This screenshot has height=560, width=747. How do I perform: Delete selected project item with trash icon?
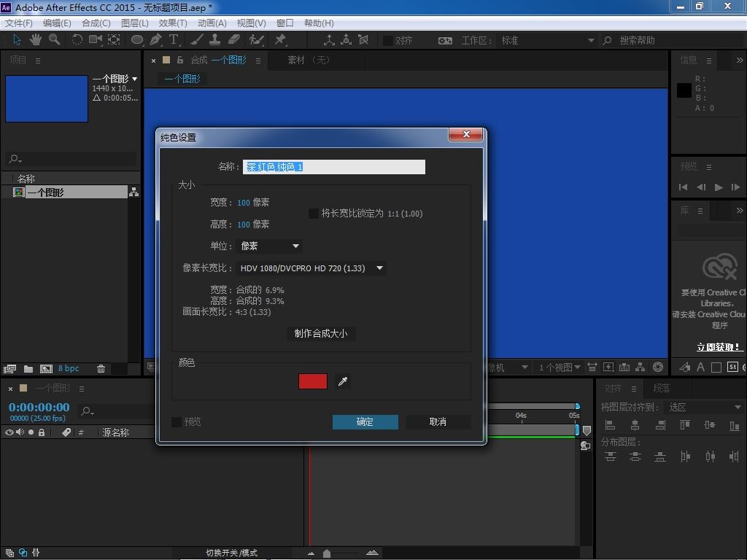click(101, 368)
